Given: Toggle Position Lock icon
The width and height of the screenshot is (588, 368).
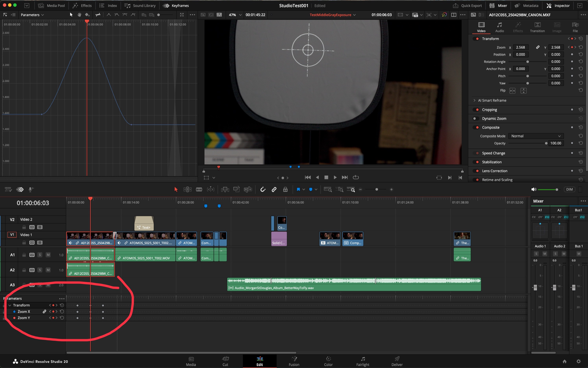Looking at the screenshot, I should (x=285, y=190).
